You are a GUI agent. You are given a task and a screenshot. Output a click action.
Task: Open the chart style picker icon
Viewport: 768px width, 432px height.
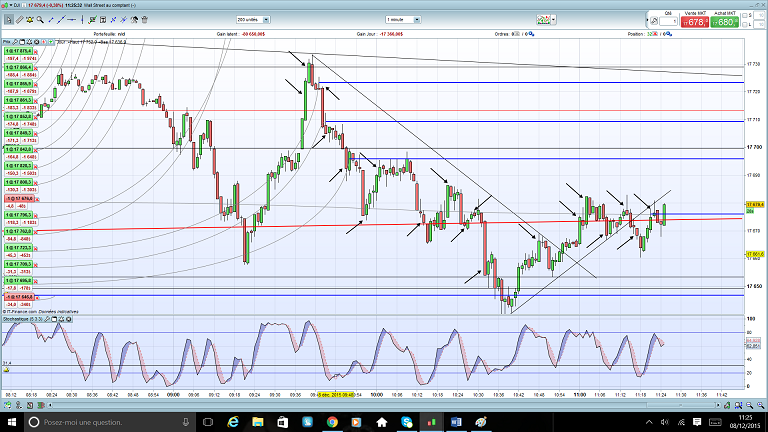tap(543, 20)
